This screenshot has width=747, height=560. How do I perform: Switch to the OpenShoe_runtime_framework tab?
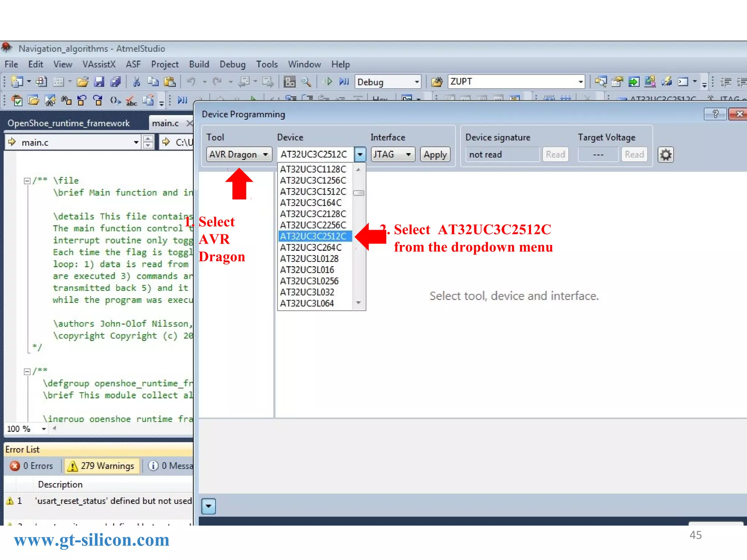69,123
